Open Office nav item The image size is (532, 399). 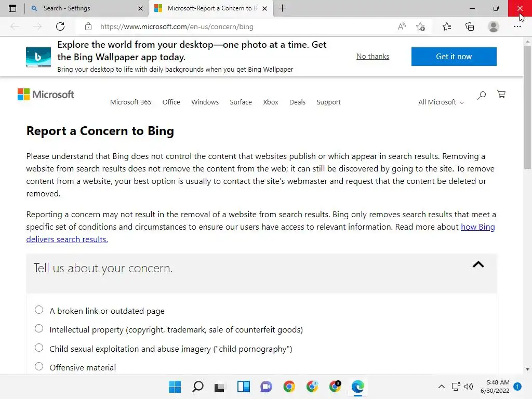tap(171, 102)
